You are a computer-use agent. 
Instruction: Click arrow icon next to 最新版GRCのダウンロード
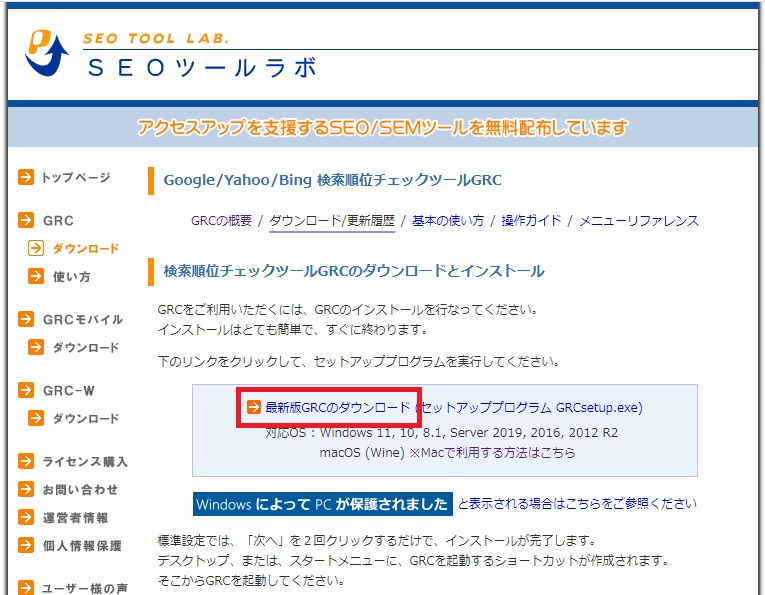pos(254,406)
